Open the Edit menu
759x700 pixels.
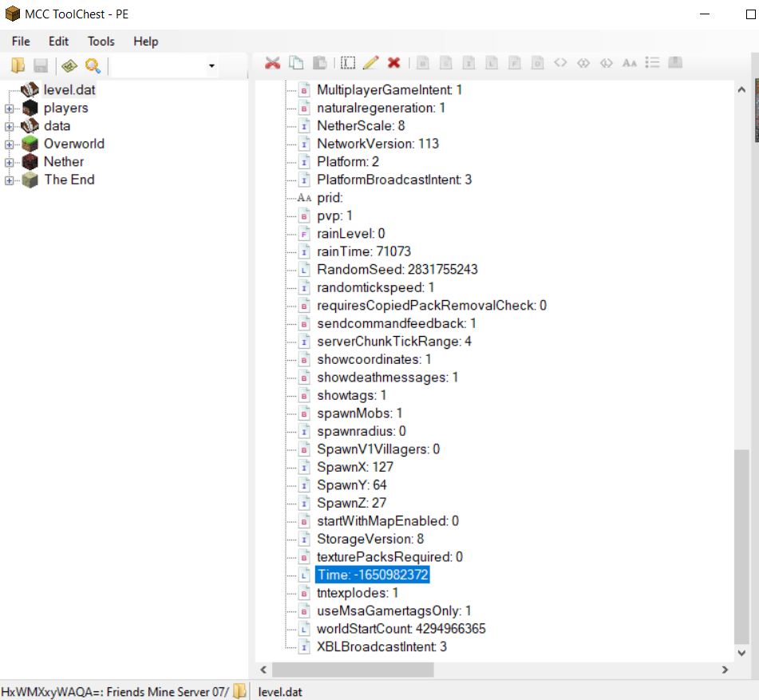click(58, 42)
